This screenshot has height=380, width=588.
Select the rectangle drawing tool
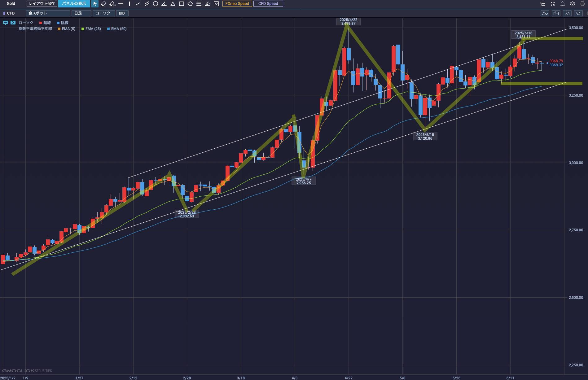pos(182,4)
